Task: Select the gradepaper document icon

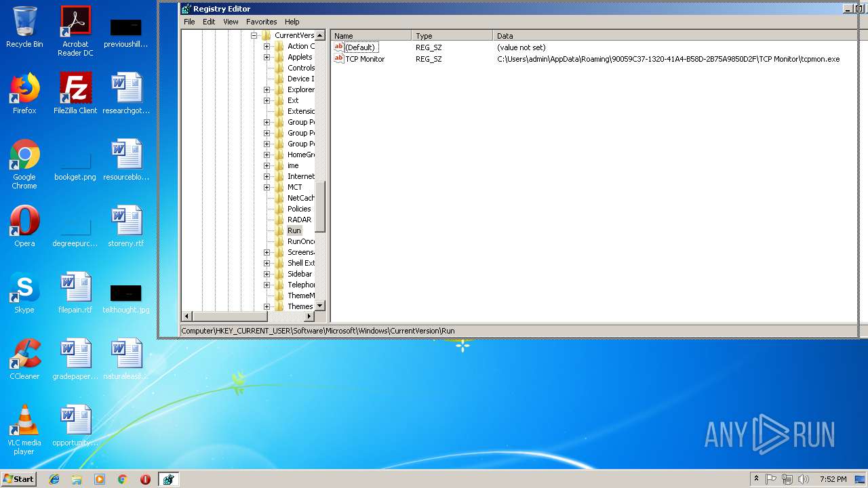Action: point(75,359)
